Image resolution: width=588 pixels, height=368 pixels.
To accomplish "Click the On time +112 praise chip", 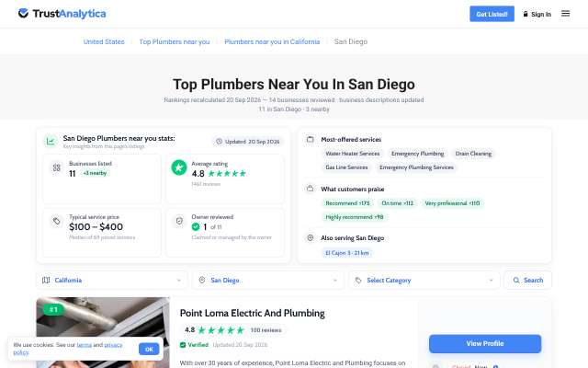I will pos(398,203).
